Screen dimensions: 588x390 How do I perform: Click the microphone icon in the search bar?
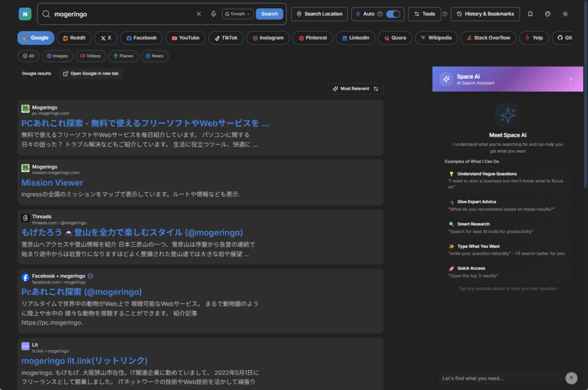[213, 14]
